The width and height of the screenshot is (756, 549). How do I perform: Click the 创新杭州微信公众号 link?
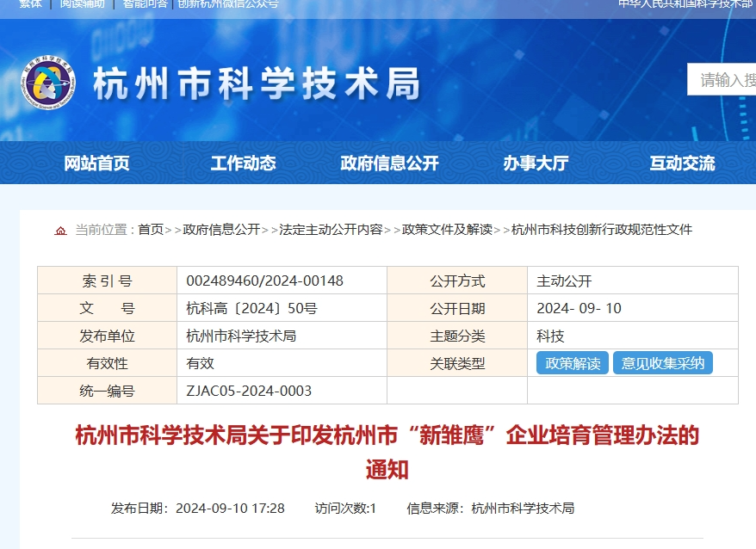click(x=228, y=4)
